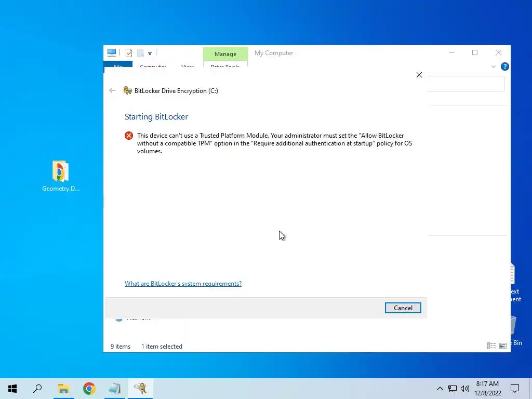Click Cancel in the BitLocker dialog
Screen dimensions: 532x399
[x=403, y=308]
